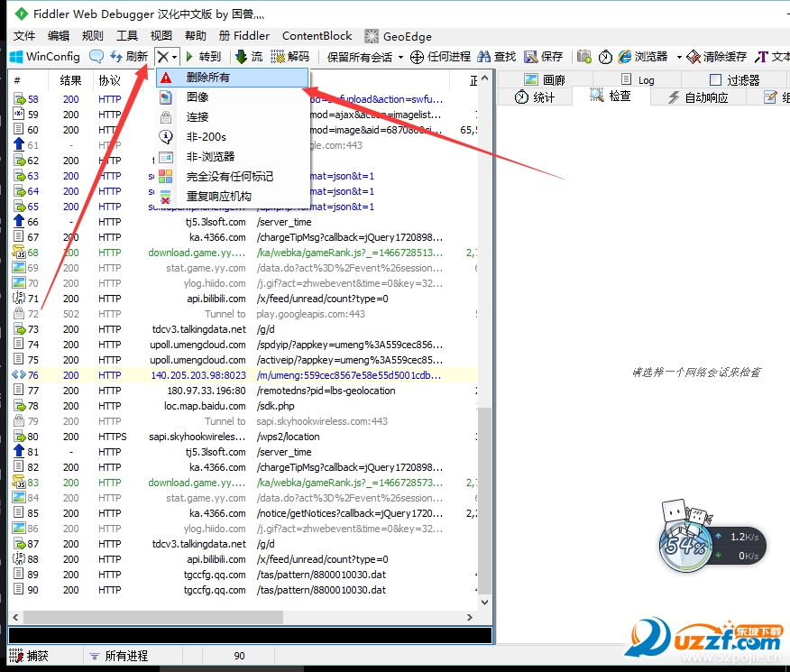Select session 78 loc.map.baidu.com row
The width and height of the screenshot is (790, 672).
243,406
